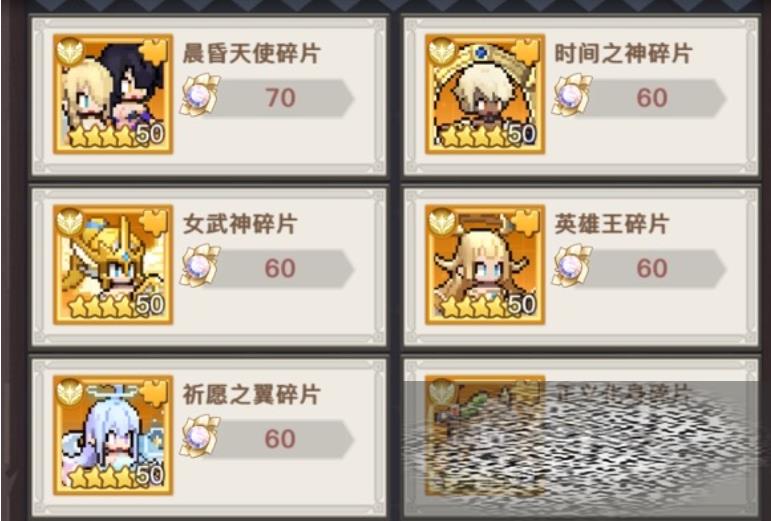Click the 晨昏天使碎片 item title
Screen dimensions: 771x521
click(252, 53)
